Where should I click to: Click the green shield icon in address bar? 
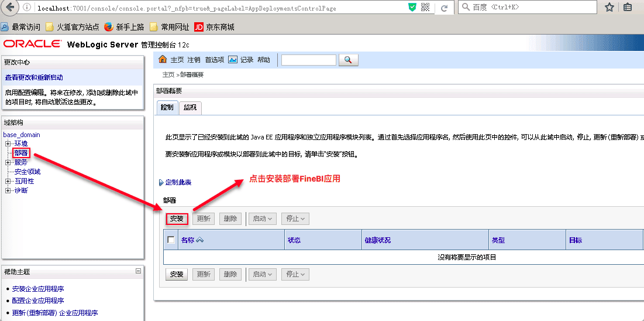(x=412, y=7)
